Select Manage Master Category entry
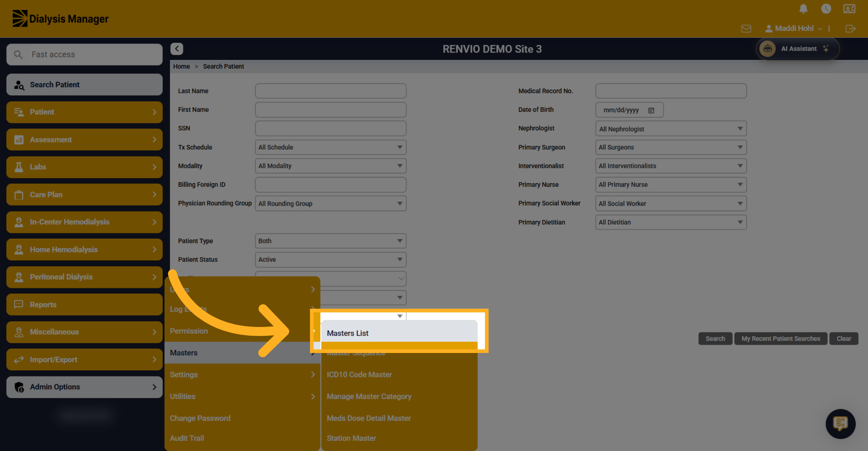 [399, 396]
